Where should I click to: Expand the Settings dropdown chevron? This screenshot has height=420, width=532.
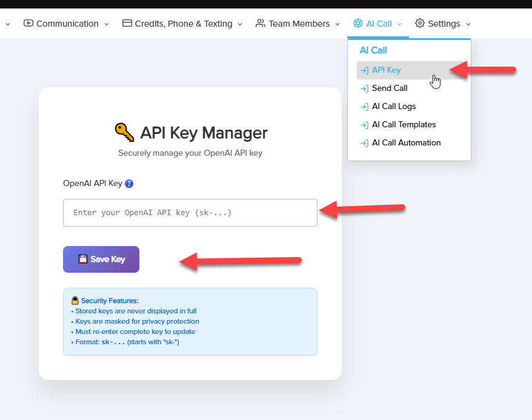point(468,24)
